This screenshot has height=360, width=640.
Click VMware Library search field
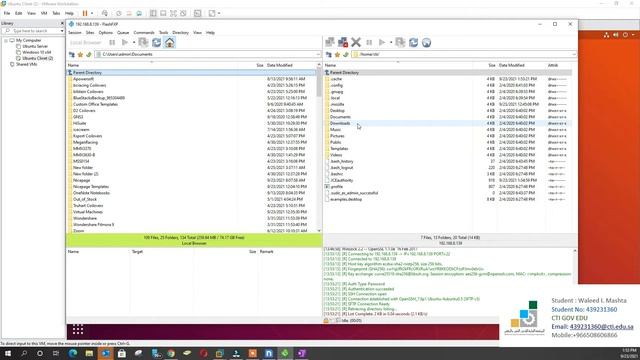tap(33, 31)
